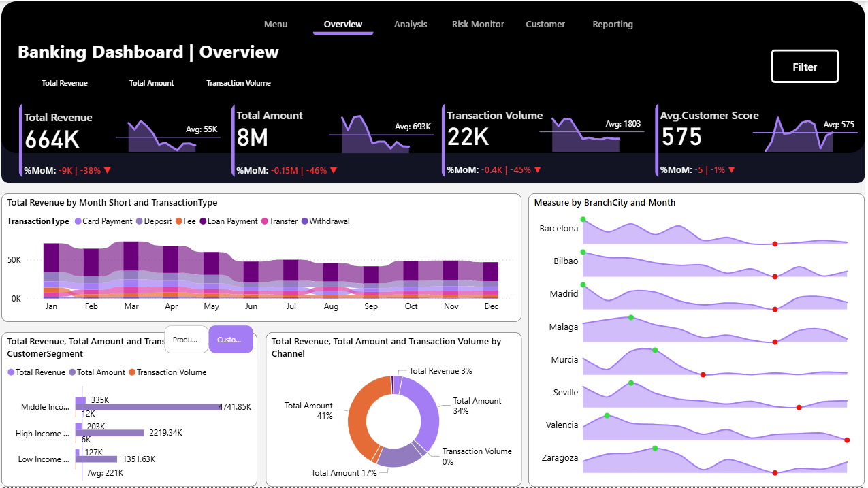This screenshot has height=488, width=868.
Task: Select the Fee legend marker
Action: (x=179, y=221)
